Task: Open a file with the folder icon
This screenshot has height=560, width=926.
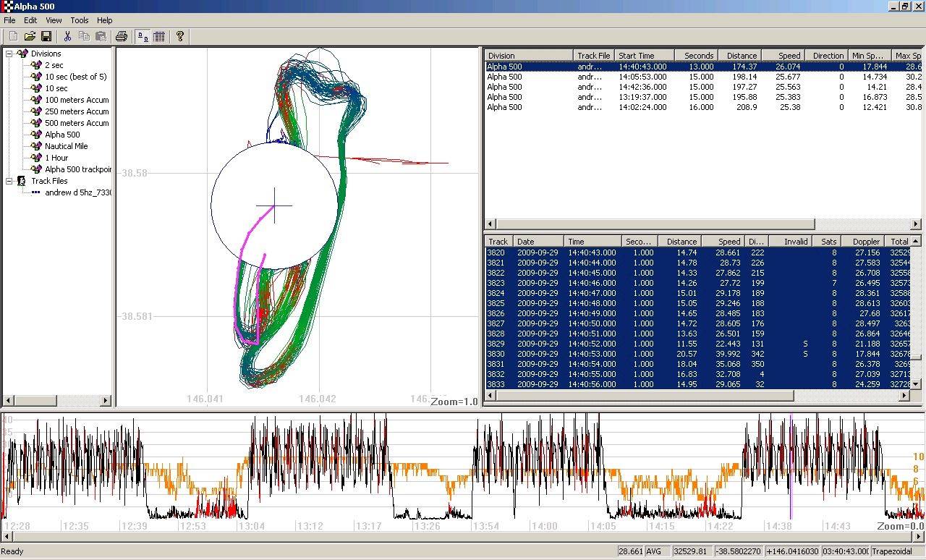Action: 30,36
